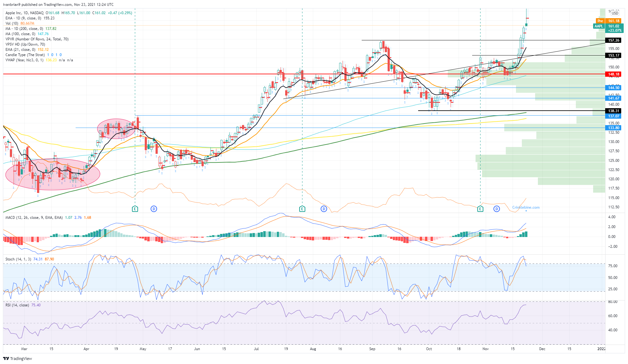Click the blue 144.50 price level label
628x364 pixels.
[x=614, y=88]
